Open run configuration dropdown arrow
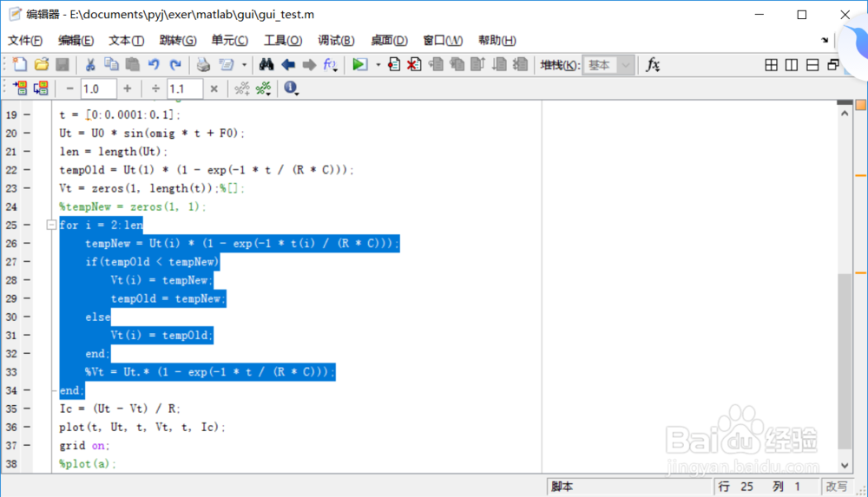The width and height of the screenshot is (868, 497). 378,65
